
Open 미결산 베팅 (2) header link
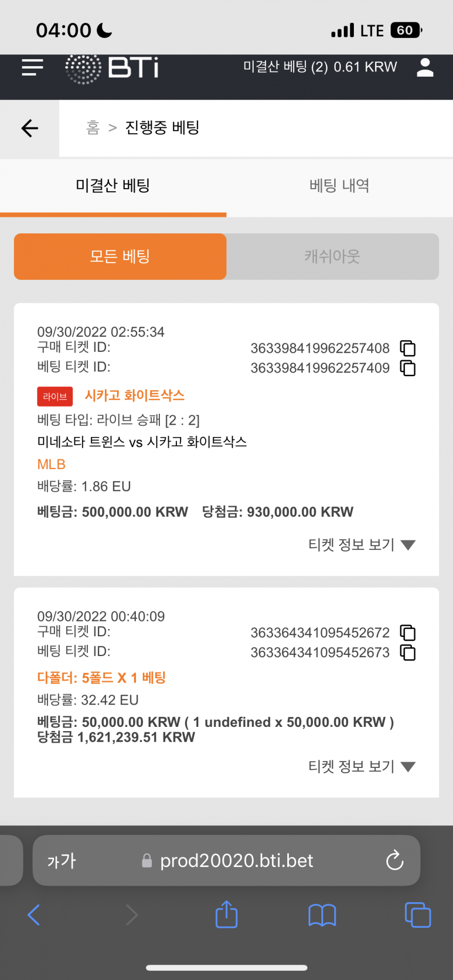click(x=320, y=67)
